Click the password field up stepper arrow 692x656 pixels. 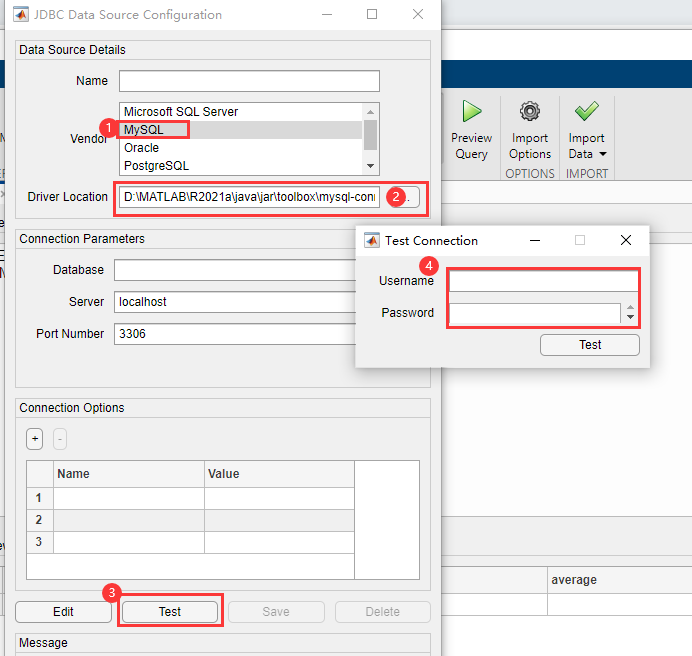coord(631,308)
